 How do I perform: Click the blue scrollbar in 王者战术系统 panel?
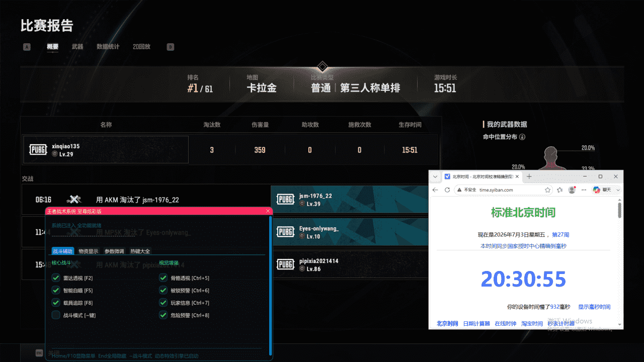pyautogui.click(x=271, y=286)
